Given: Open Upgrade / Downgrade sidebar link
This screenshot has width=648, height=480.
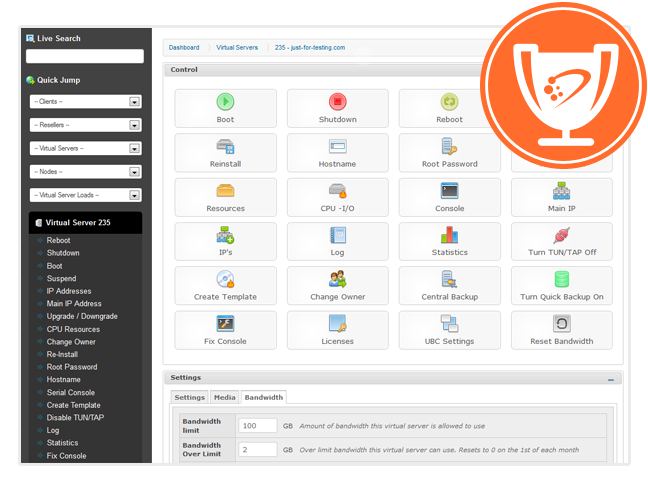Looking at the screenshot, I should click(x=82, y=316).
